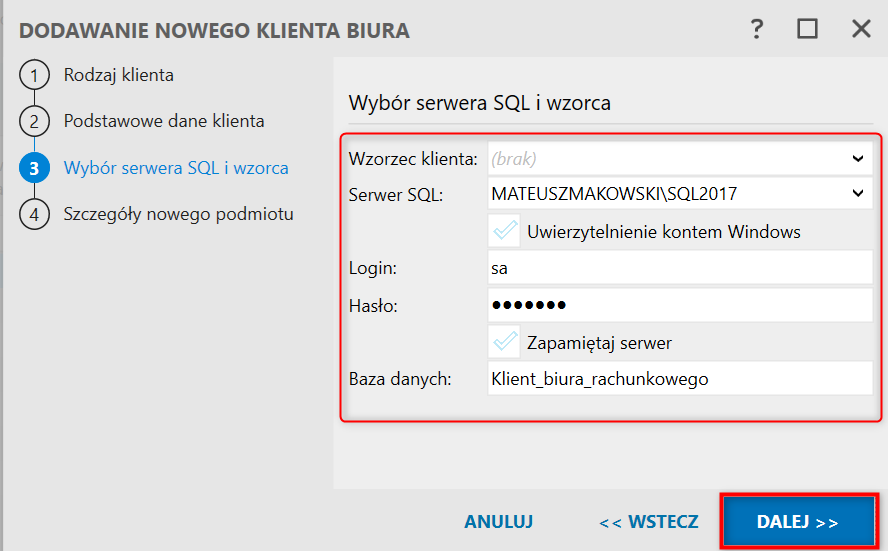Click the help question mark icon
888x551 pixels.
tap(757, 29)
